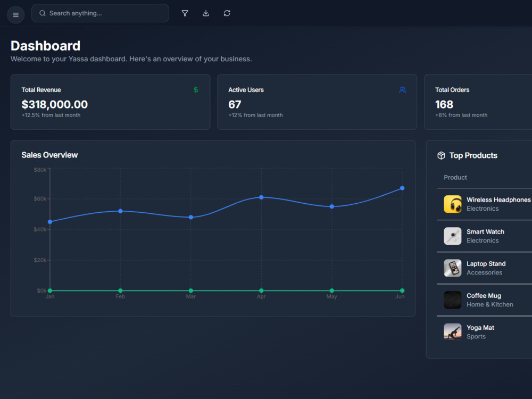Click the Jan blue data point

coord(50,222)
